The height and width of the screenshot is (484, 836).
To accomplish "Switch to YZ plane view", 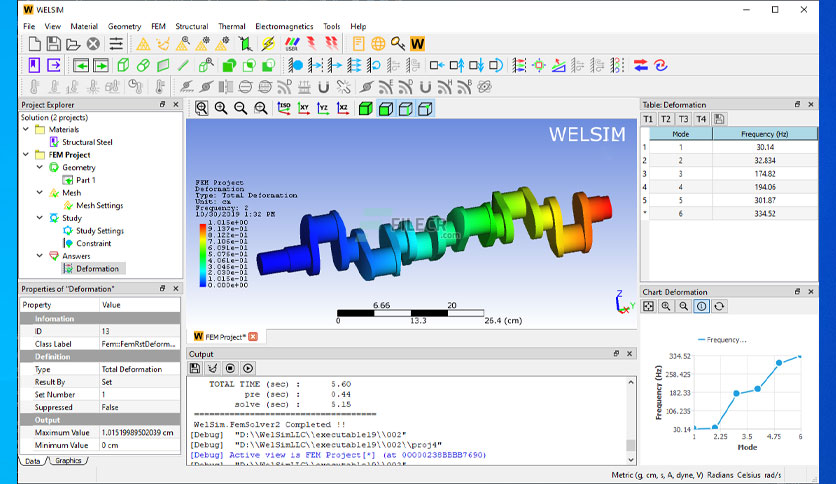I will (x=323, y=108).
